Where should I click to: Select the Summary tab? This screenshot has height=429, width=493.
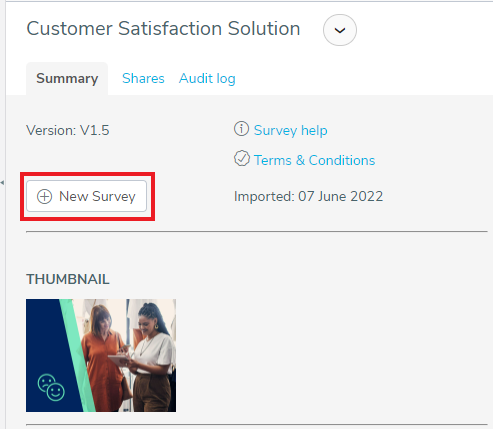[x=67, y=79]
